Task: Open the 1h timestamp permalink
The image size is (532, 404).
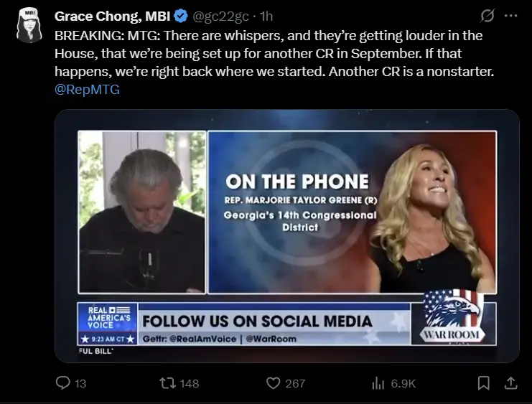Action: click(x=266, y=15)
